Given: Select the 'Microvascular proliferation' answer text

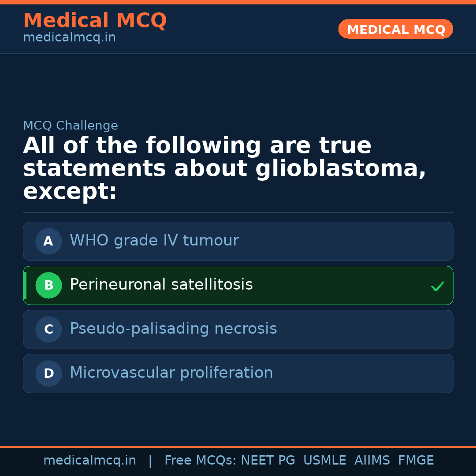Looking at the screenshot, I should tap(171, 373).
